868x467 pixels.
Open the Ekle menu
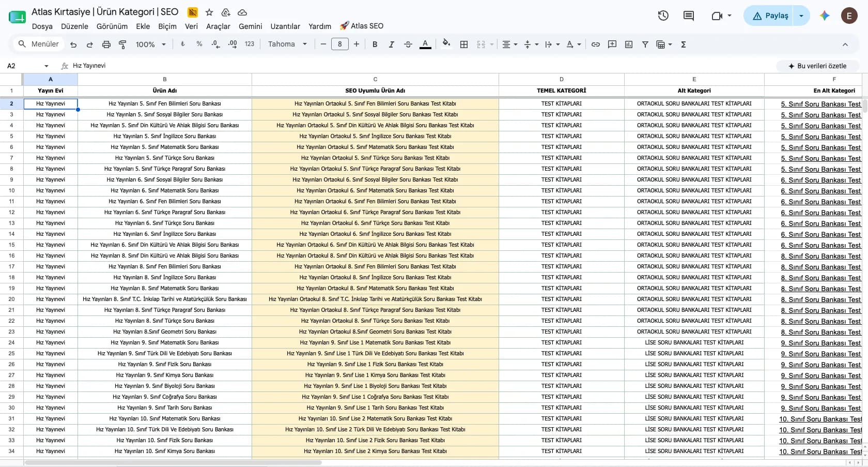[143, 26]
